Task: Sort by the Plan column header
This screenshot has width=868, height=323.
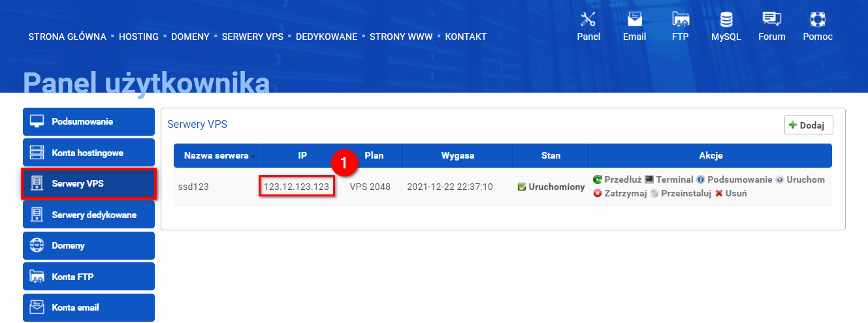Action: pyautogui.click(x=374, y=156)
